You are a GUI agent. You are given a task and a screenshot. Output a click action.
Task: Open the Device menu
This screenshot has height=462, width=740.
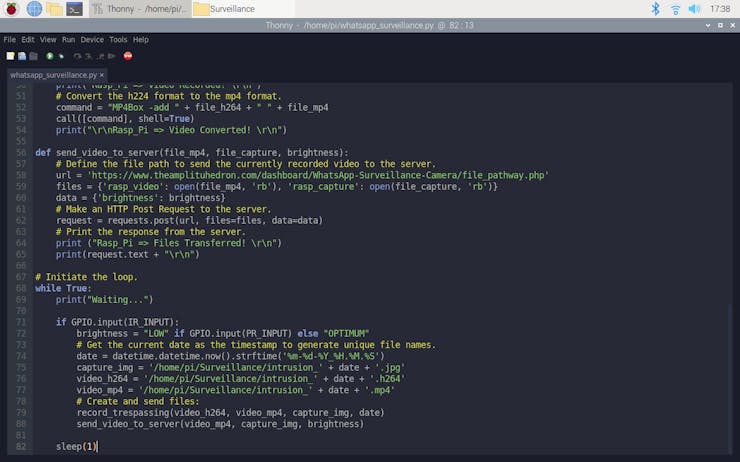(x=92, y=40)
